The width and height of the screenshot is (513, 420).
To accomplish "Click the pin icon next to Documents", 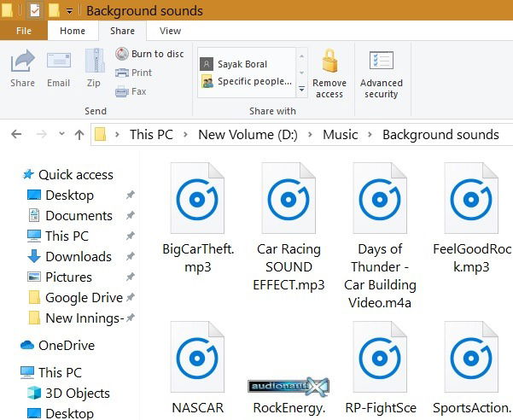I will coord(131,216).
